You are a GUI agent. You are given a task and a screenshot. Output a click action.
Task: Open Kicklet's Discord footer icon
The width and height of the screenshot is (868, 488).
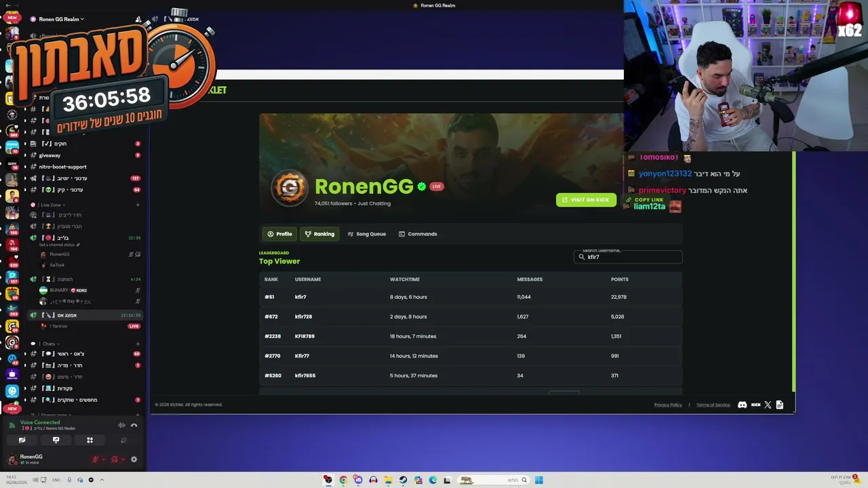coord(742,405)
